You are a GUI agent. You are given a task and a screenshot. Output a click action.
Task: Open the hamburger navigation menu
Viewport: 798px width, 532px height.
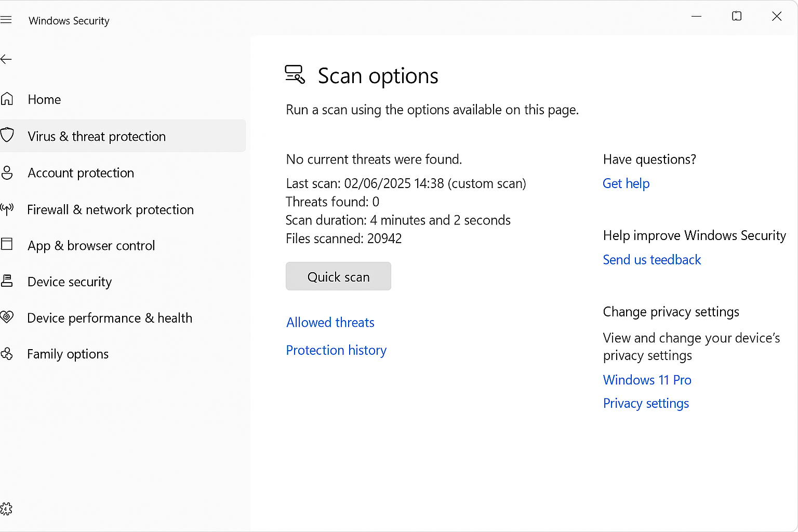click(x=6, y=20)
